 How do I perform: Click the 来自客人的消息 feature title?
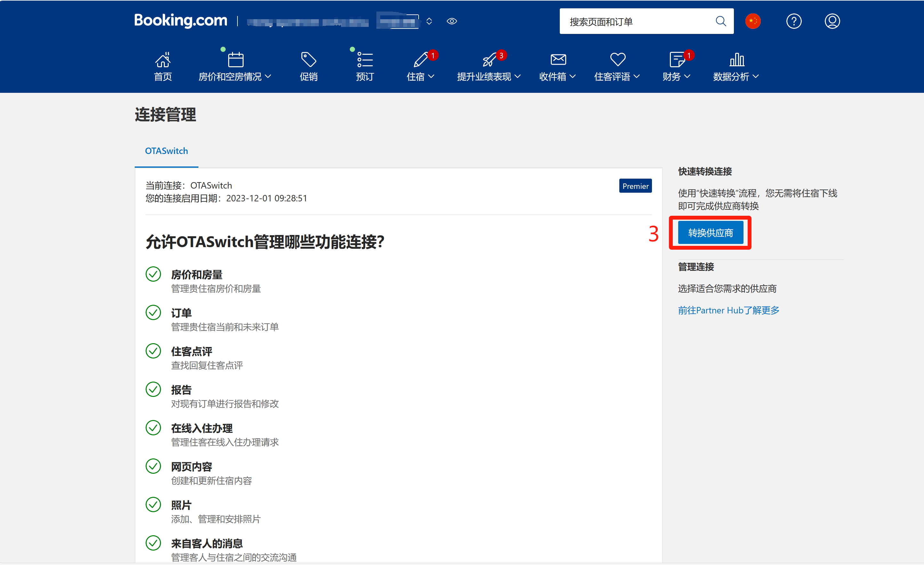[207, 543]
